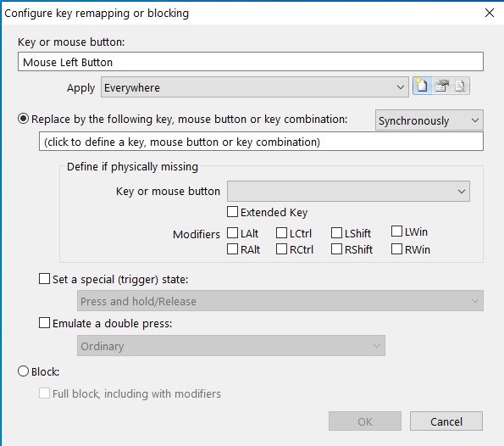Close the Configure key remapping dialog

coord(490,13)
